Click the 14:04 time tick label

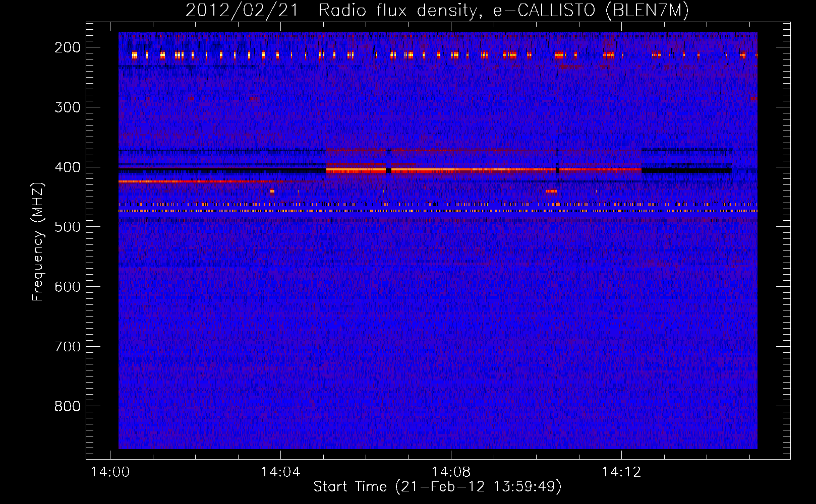point(280,472)
